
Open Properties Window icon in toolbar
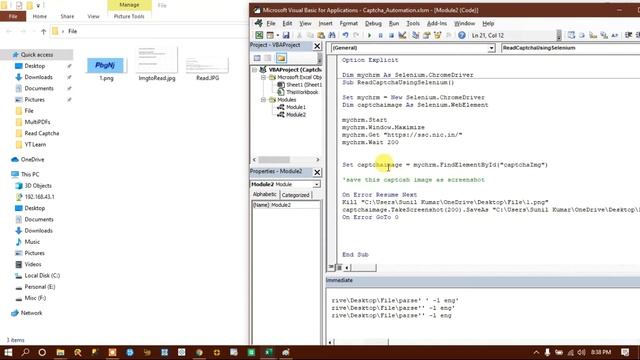click(x=427, y=36)
